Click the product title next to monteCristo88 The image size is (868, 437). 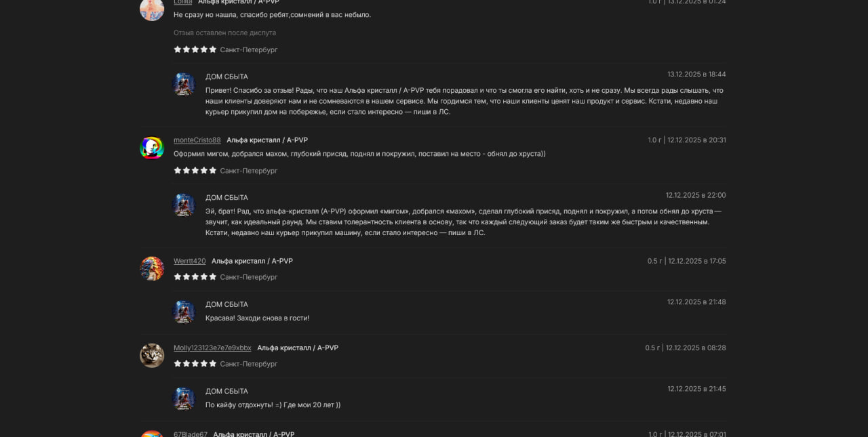point(267,140)
